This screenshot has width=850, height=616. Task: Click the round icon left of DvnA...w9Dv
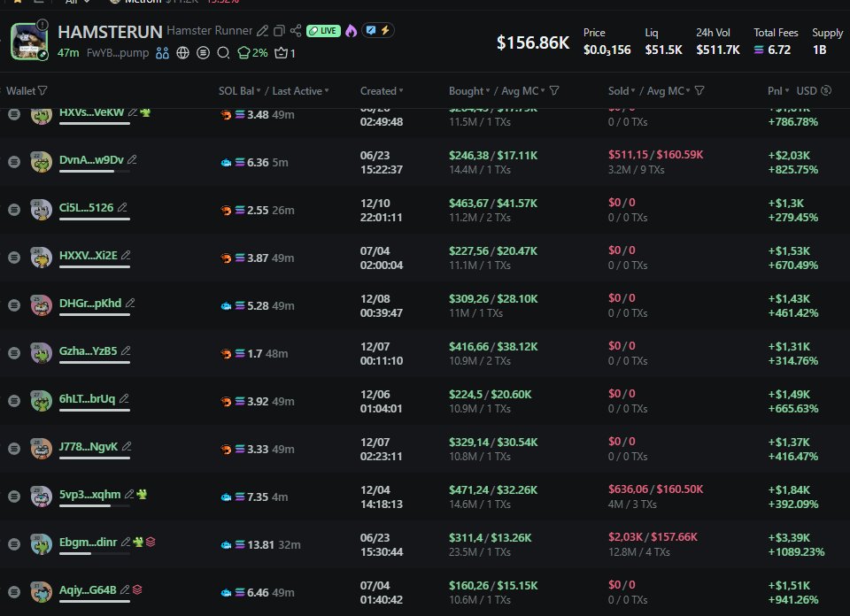pyautogui.click(x=15, y=161)
